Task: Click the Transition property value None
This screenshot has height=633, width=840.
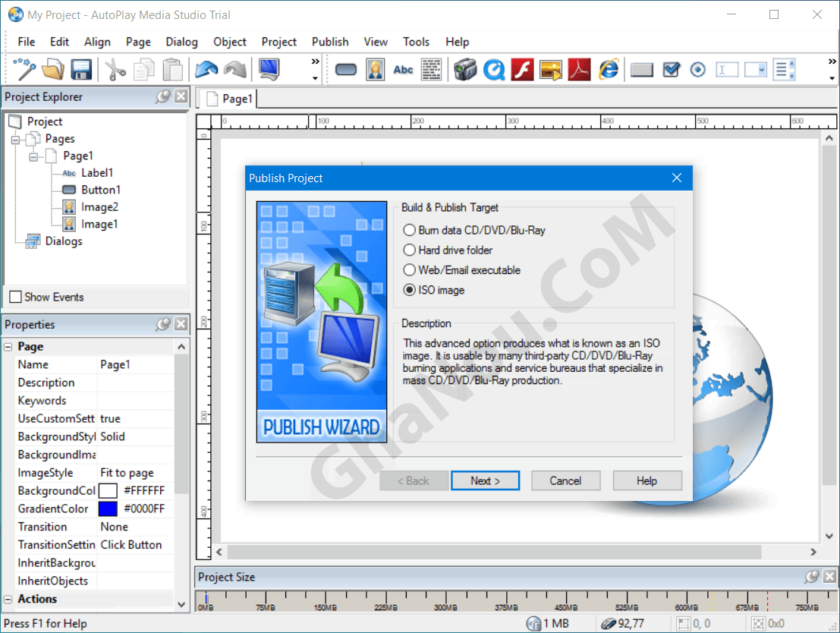Action: [x=136, y=527]
